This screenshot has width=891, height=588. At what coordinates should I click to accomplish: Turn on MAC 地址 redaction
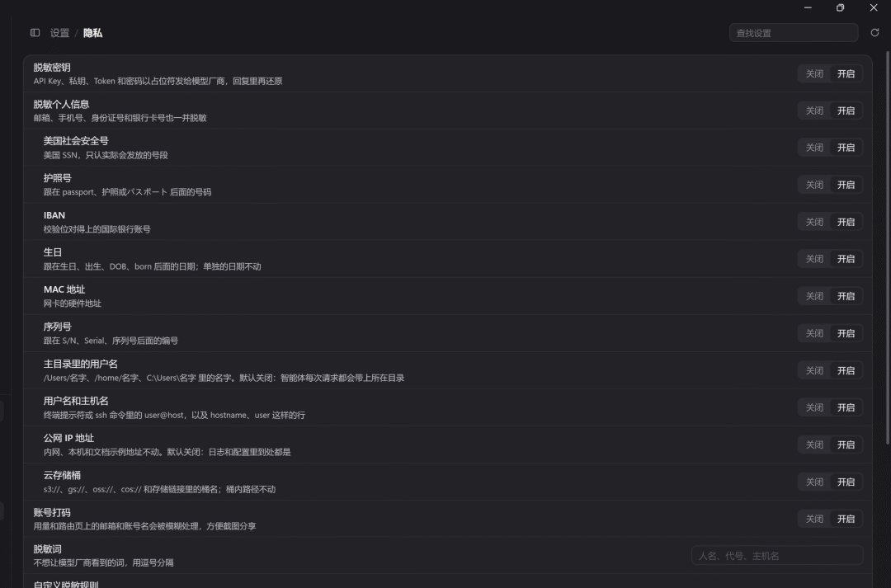(846, 297)
